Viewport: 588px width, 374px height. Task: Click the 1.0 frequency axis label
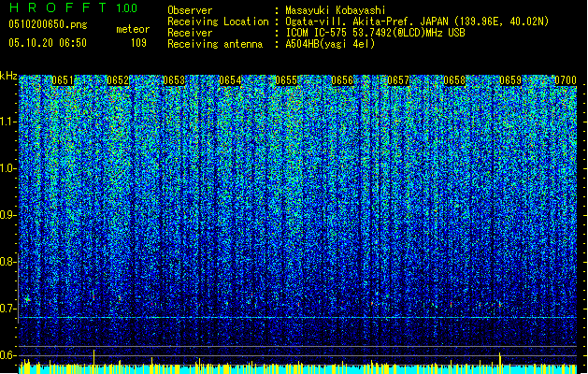(7, 168)
